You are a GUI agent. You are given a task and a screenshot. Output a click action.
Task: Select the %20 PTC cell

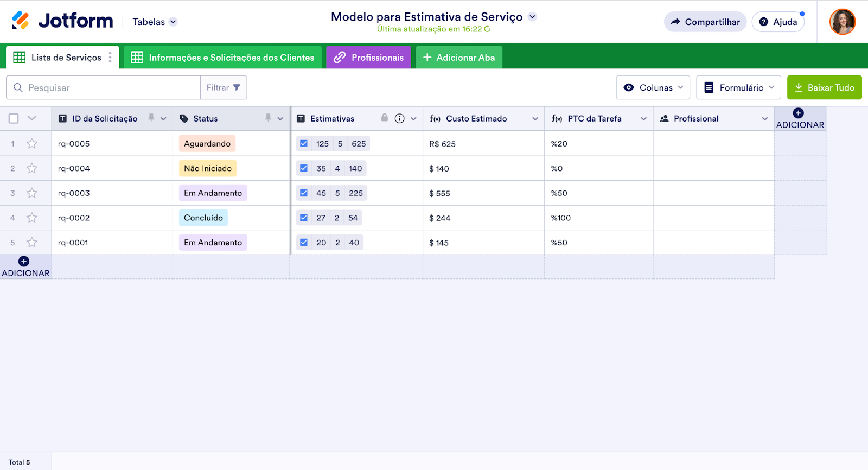[x=598, y=144]
